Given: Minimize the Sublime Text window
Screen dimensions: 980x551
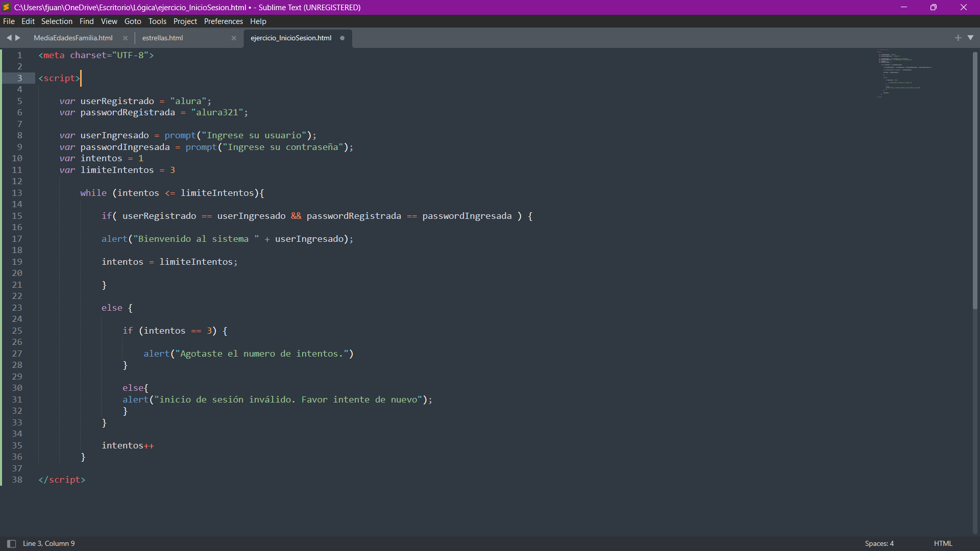Looking at the screenshot, I should [904, 7].
